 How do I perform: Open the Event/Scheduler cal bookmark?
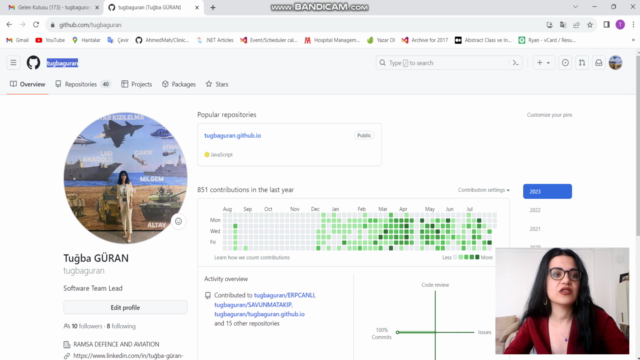point(269,40)
